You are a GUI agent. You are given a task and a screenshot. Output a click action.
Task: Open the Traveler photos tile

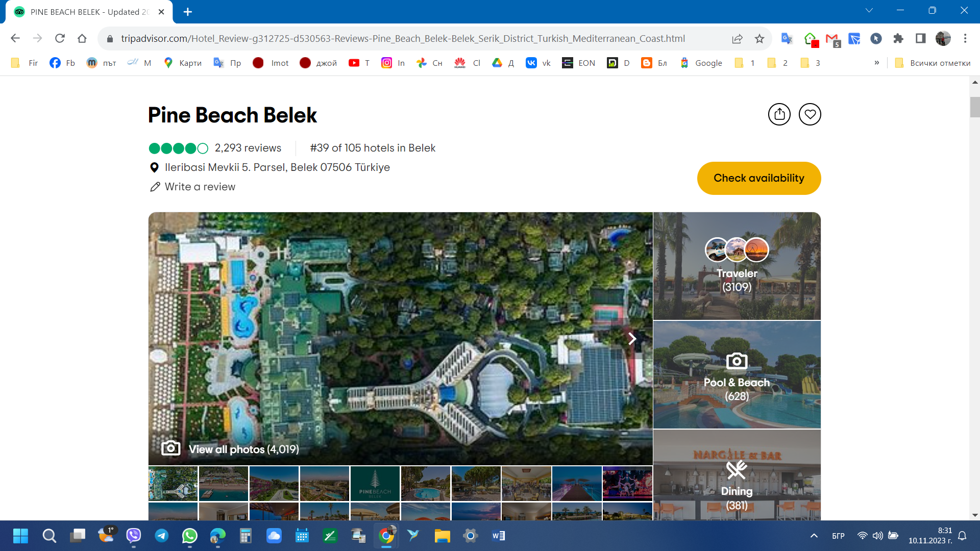(x=737, y=266)
